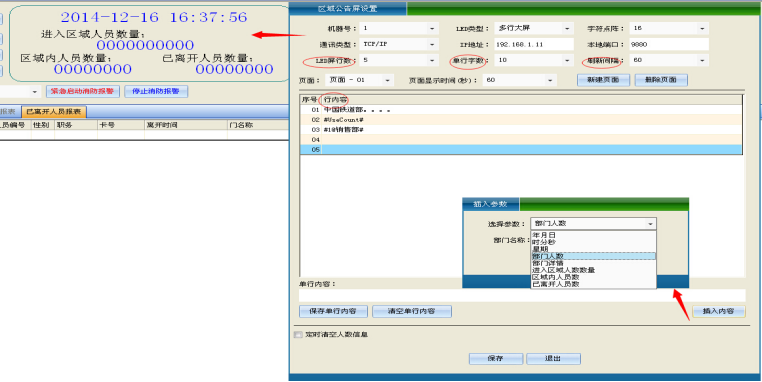Click the 序号 column header
The height and width of the screenshot is (382, 762).
(311, 100)
